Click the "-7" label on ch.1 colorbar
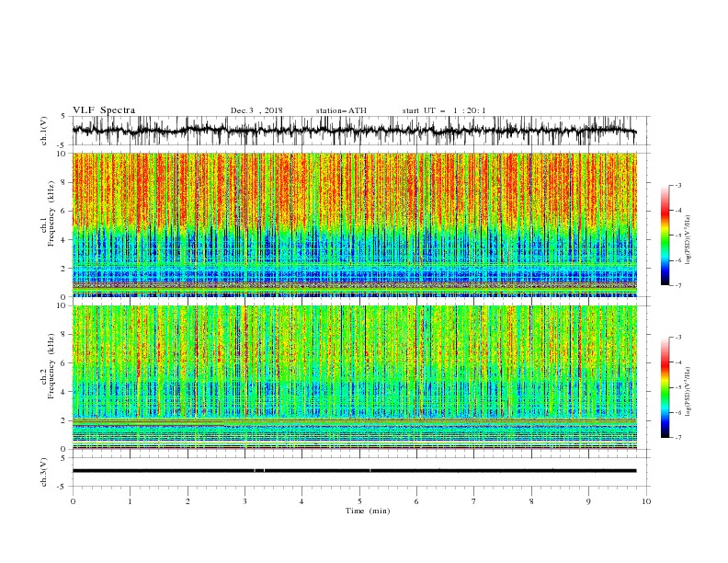This screenshot has width=728, height=563. click(678, 286)
